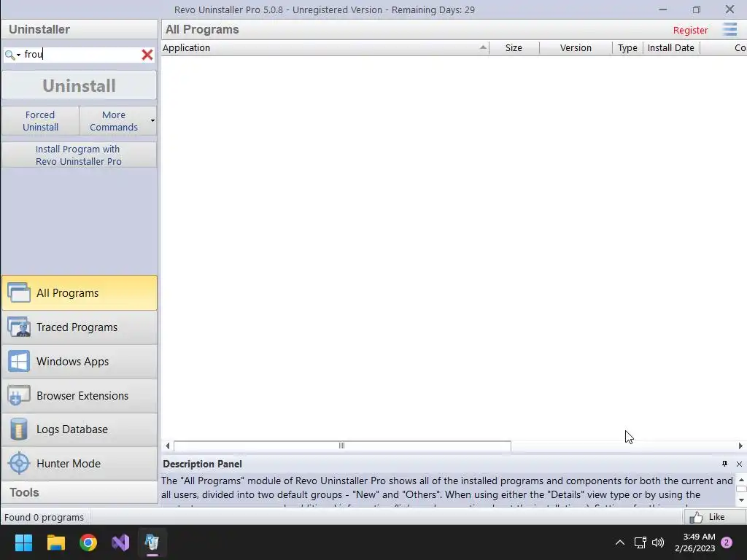Click the All Programs sidebar icon
The image size is (747, 560).
coord(19,293)
